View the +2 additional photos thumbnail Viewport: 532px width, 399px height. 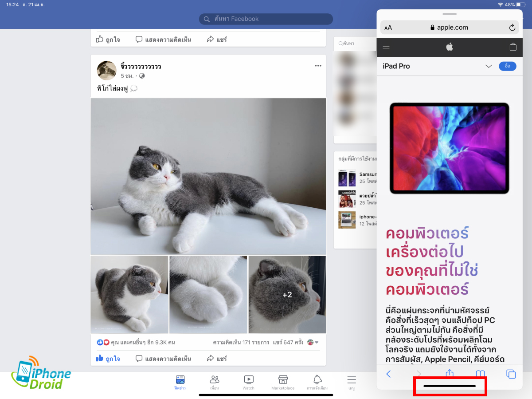[x=287, y=294]
